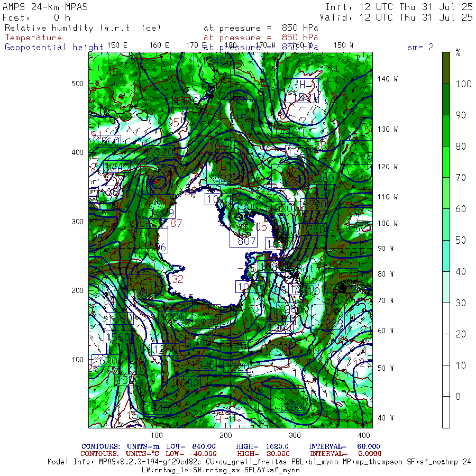Click the dark olive swatch above 100%
The height and width of the screenshot is (476, 476).
(446, 68)
